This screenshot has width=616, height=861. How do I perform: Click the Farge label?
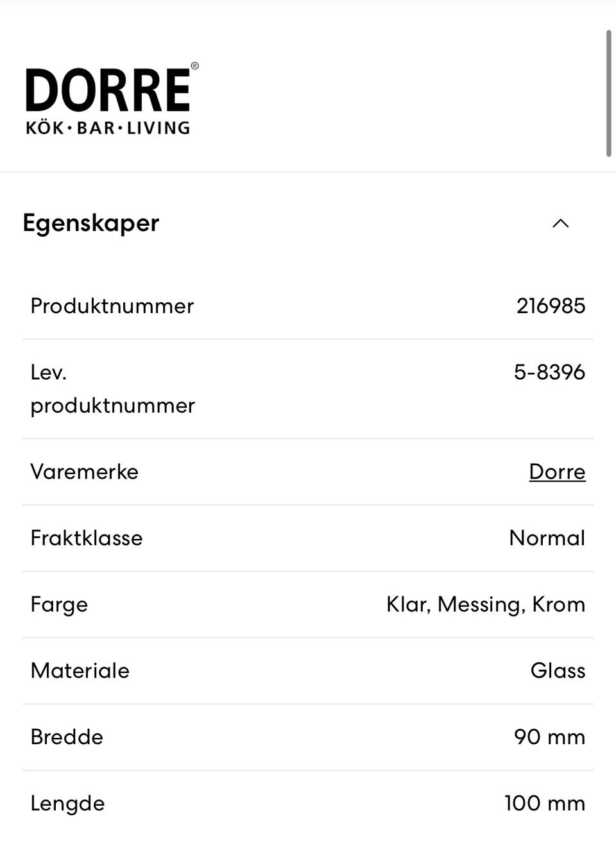pyautogui.click(x=59, y=605)
